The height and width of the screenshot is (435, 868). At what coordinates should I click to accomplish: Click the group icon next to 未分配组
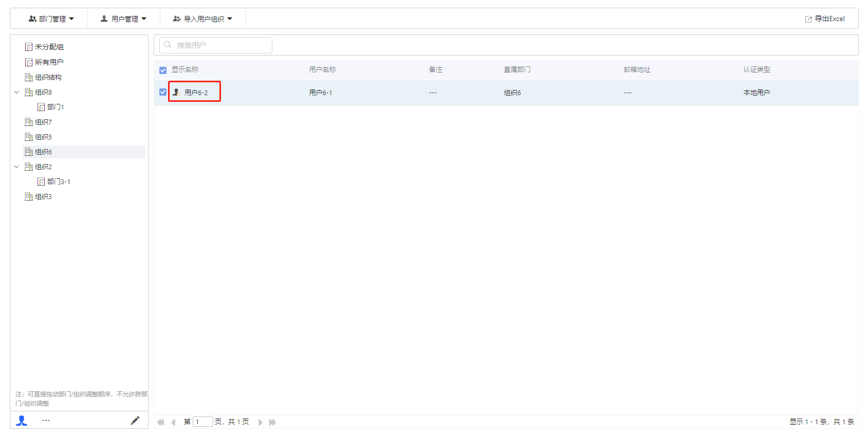point(29,47)
